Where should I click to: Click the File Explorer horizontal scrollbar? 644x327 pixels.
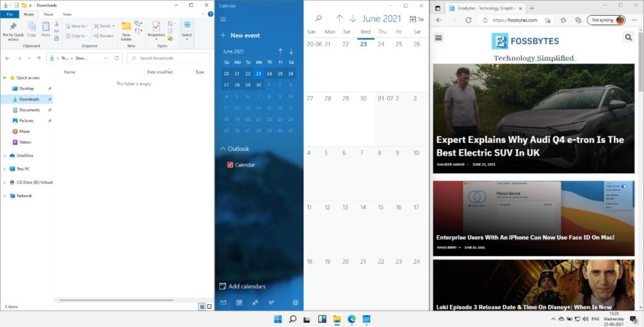(x=116, y=300)
